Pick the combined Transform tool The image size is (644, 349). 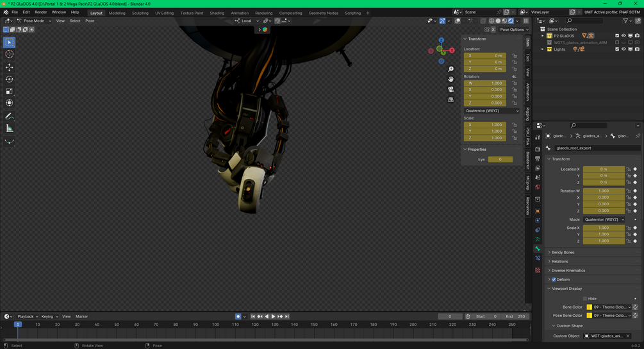click(10, 103)
